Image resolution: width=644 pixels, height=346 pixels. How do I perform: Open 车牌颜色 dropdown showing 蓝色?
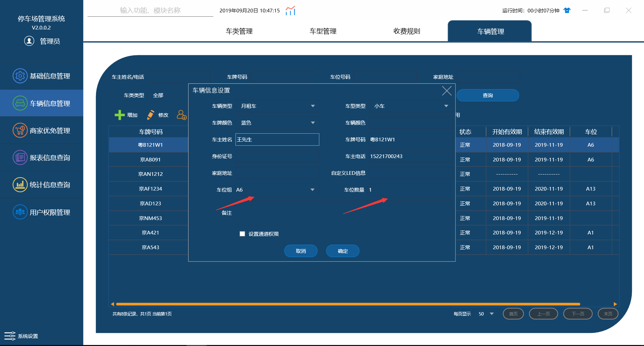tap(277, 123)
